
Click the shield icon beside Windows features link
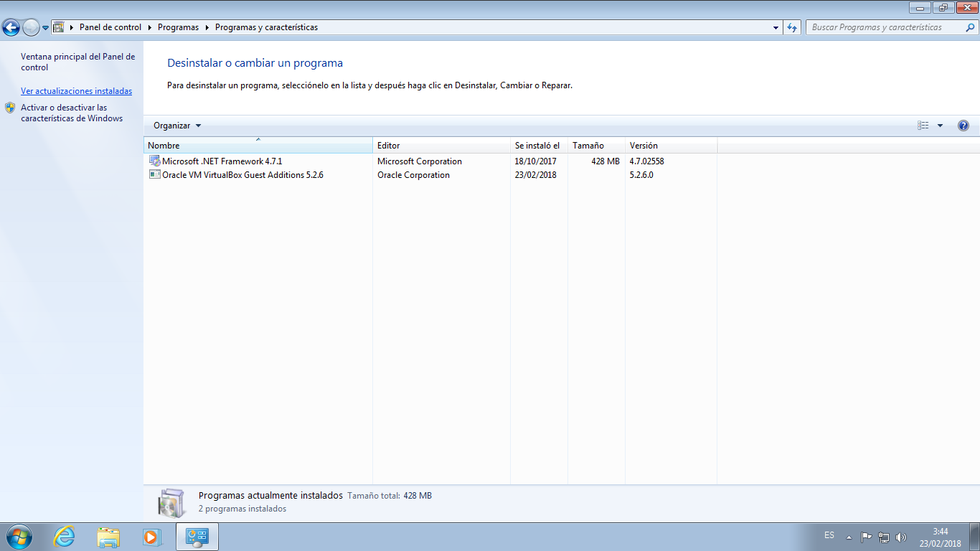point(10,108)
